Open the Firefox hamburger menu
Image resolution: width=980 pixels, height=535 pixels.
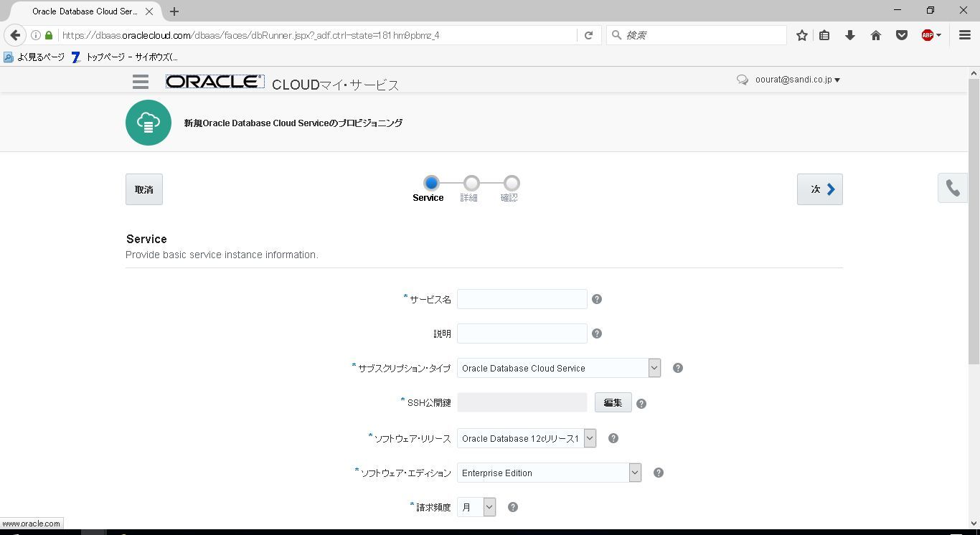tap(965, 35)
